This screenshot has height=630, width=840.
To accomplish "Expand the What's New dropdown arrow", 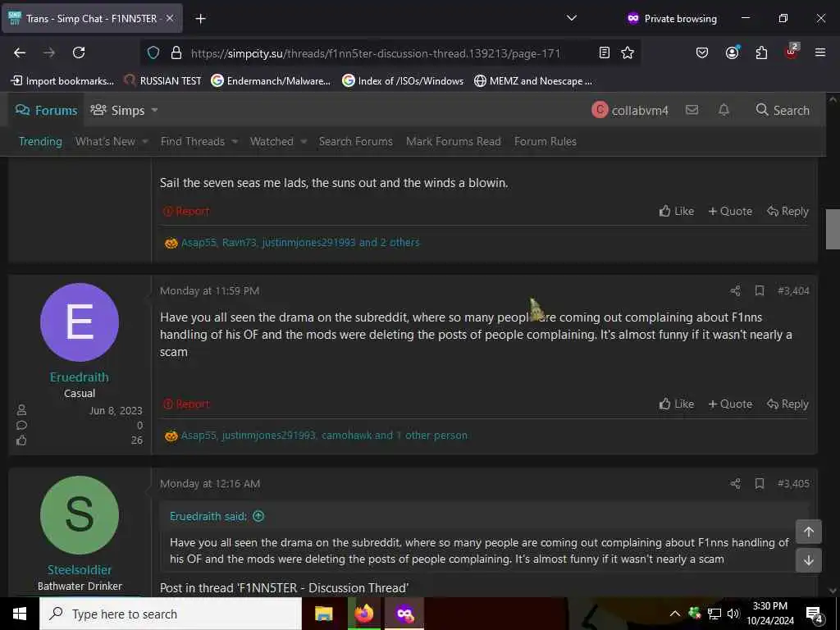I will click(144, 141).
